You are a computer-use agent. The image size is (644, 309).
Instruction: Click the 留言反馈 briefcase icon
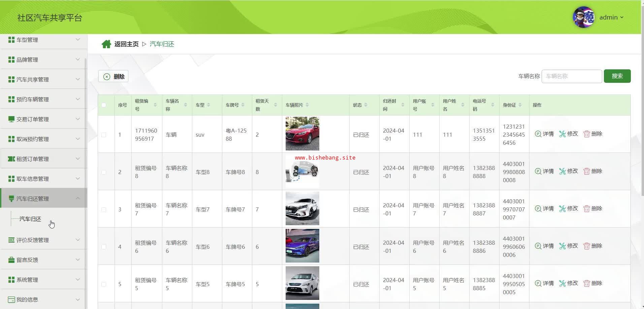pyautogui.click(x=11, y=260)
